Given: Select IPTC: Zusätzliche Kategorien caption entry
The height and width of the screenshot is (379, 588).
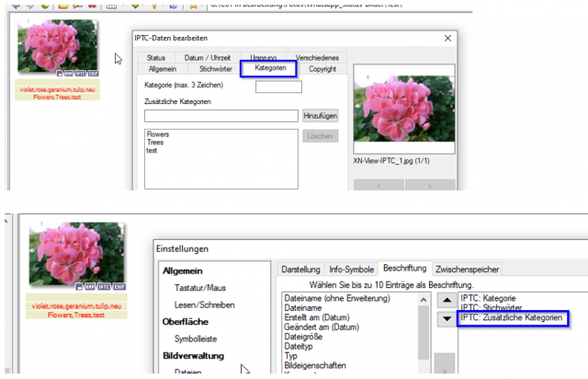Looking at the screenshot, I should (512, 317).
